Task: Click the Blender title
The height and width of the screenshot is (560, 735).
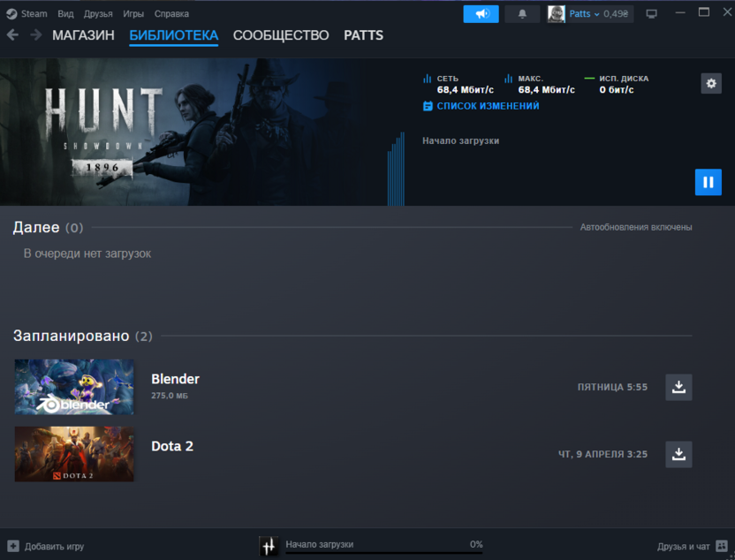Action: tap(175, 379)
